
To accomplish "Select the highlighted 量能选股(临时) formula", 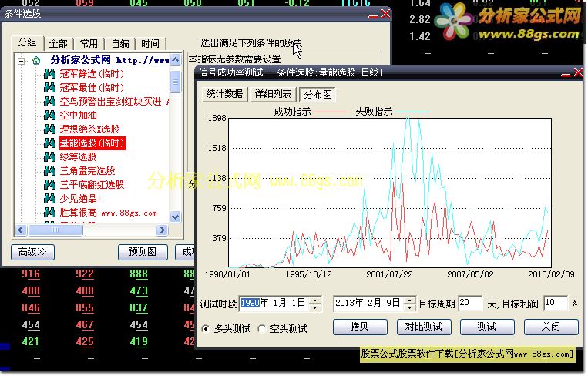I will click(x=92, y=143).
